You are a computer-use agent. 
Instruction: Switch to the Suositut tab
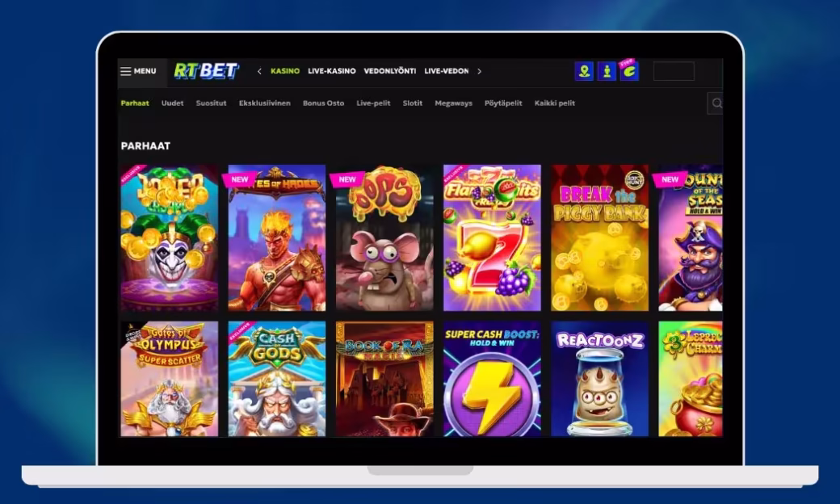pyautogui.click(x=211, y=103)
